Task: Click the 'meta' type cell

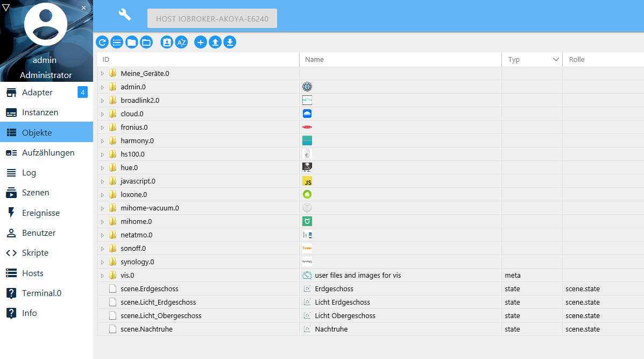Action: pos(532,275)
